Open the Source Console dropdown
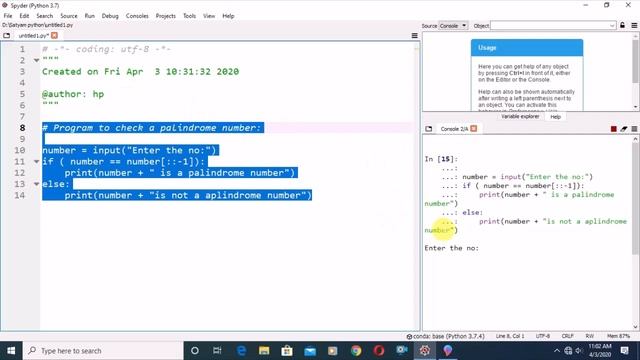 (453, 26)
